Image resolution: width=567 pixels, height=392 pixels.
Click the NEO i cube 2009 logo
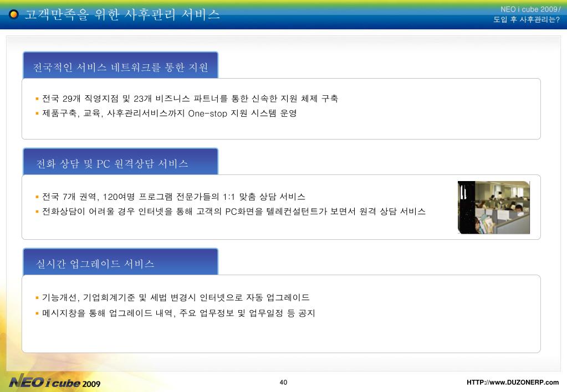pyautogui.click(x=55, y=382)
